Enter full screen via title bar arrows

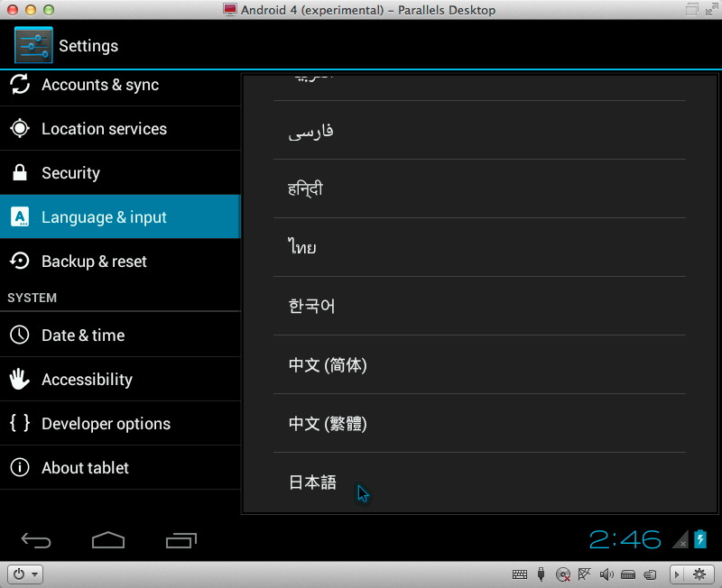pos(712,9)
